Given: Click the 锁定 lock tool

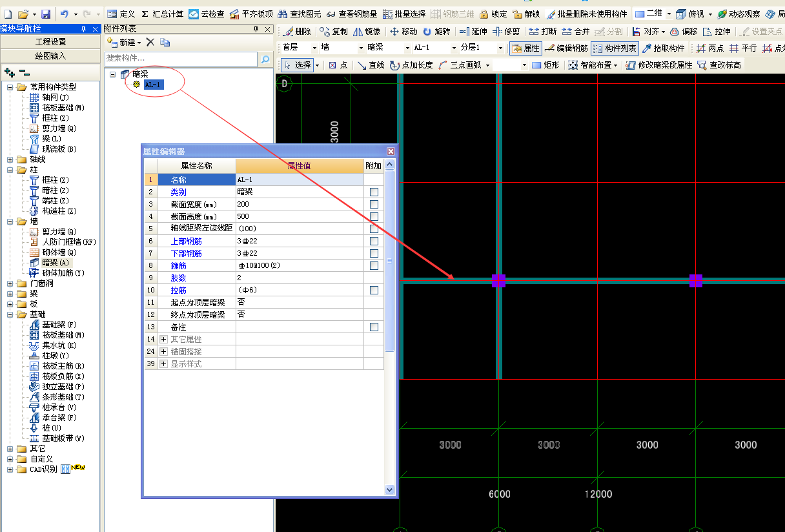Looking at the screenshot, I should point(493,14).
